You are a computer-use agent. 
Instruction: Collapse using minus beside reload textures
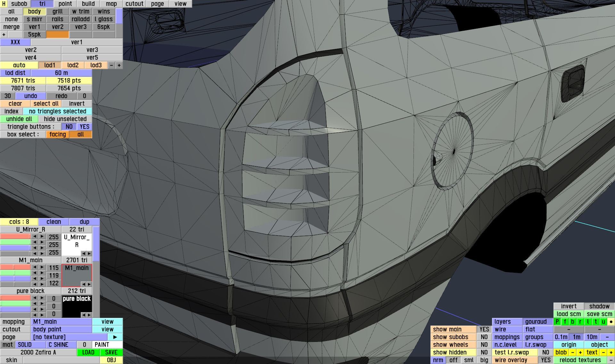[x=611, y=360]
